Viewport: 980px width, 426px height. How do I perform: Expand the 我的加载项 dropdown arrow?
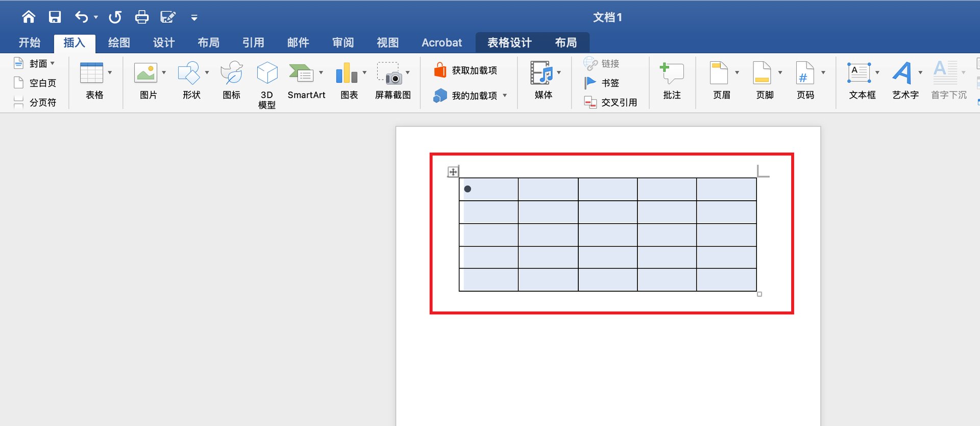pos(505,96)
